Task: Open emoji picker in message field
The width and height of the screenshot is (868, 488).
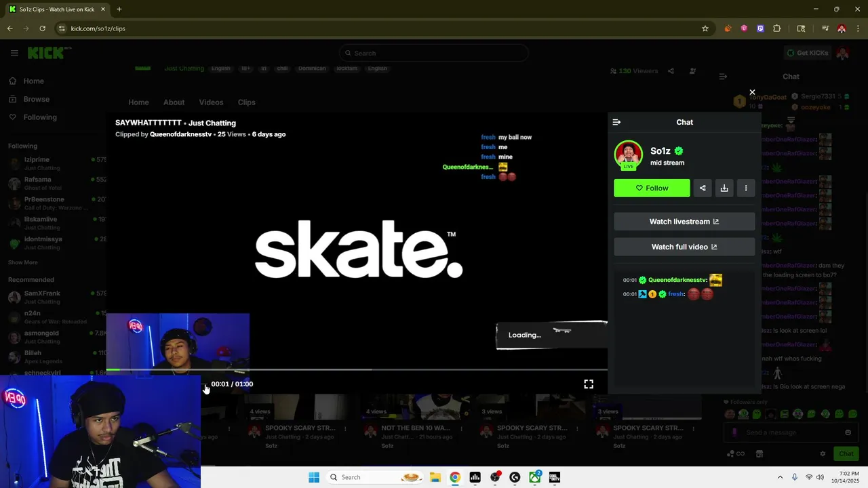Action: [x=848, y=432]
